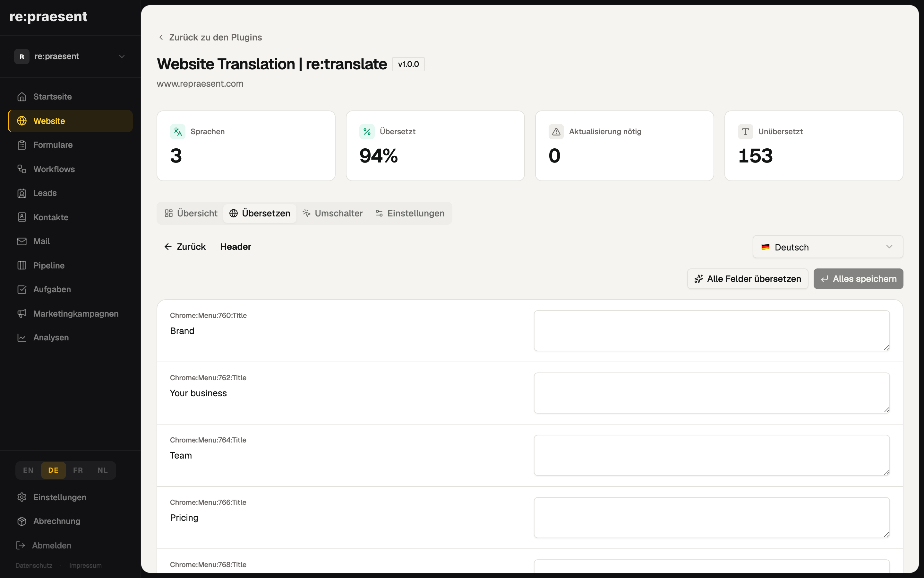Click the 153 untranslated count

tap(755, 156)
